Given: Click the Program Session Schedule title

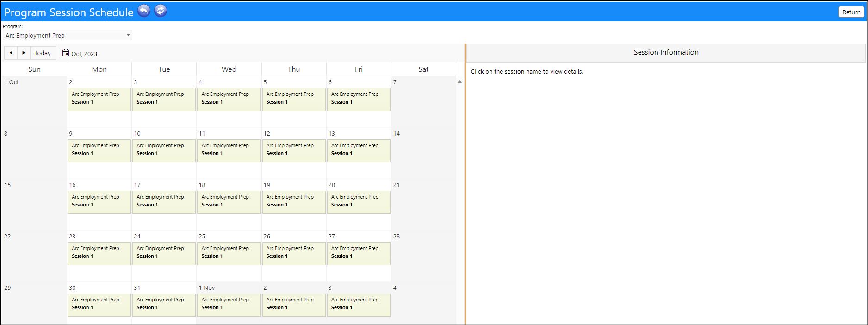Looking at the screenshot, I should pos(69,12).
